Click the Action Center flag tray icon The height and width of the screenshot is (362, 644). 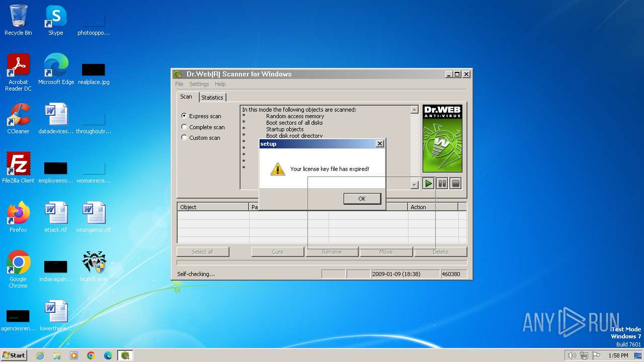596,355
